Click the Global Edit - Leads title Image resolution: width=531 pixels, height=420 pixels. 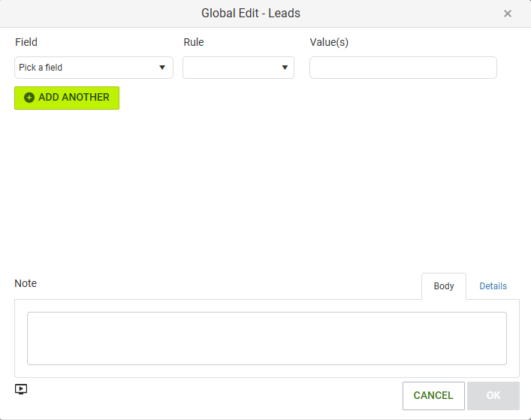point(251,14)
